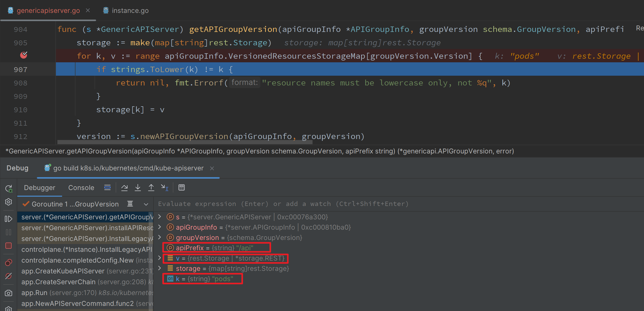The width and height of the screenshot is (644, 311).
Task: Click the Step Into icon
Action: point(138,188)
